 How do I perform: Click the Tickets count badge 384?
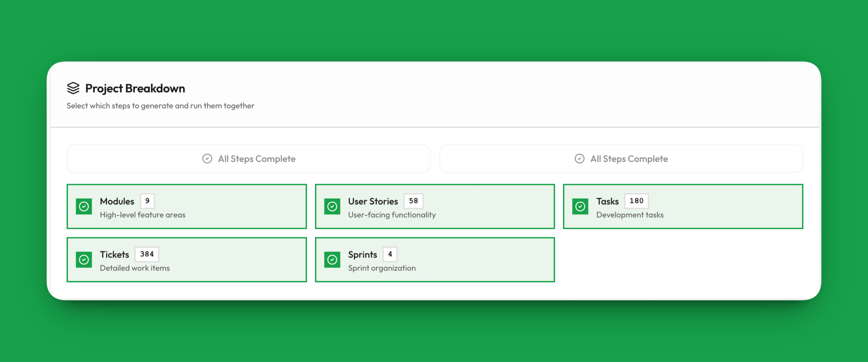(x=146, y=254)
